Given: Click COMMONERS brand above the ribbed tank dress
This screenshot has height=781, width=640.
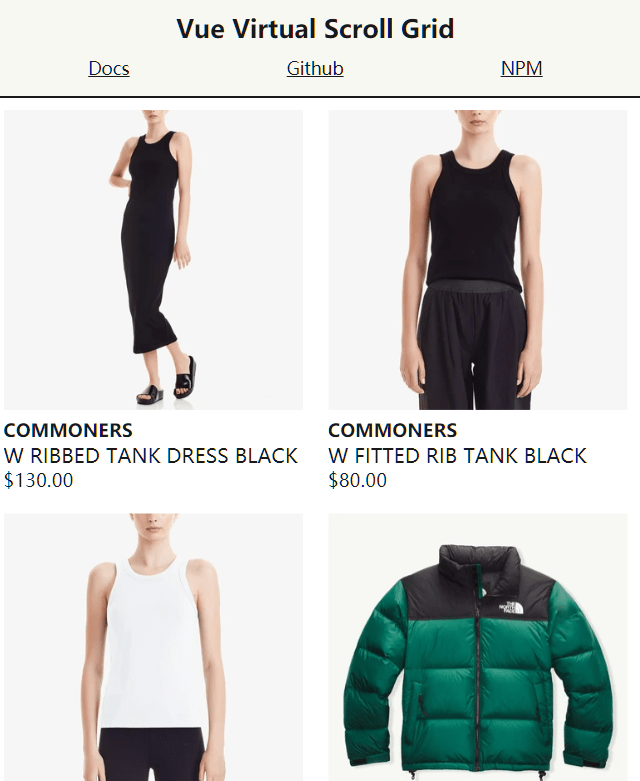Looking at the screenshot, I should (68, 430).
